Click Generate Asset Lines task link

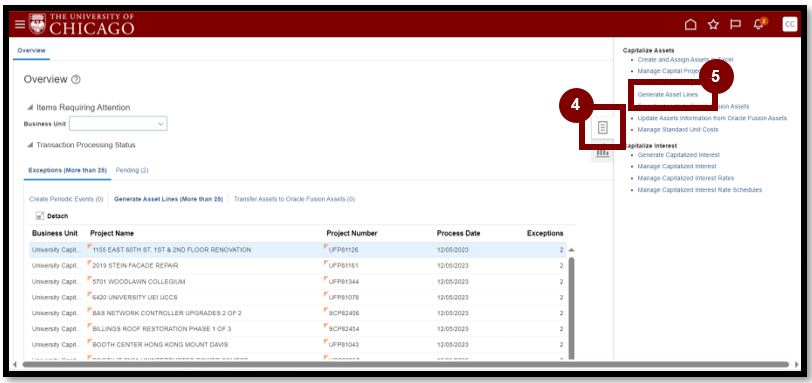pos(668,95)
